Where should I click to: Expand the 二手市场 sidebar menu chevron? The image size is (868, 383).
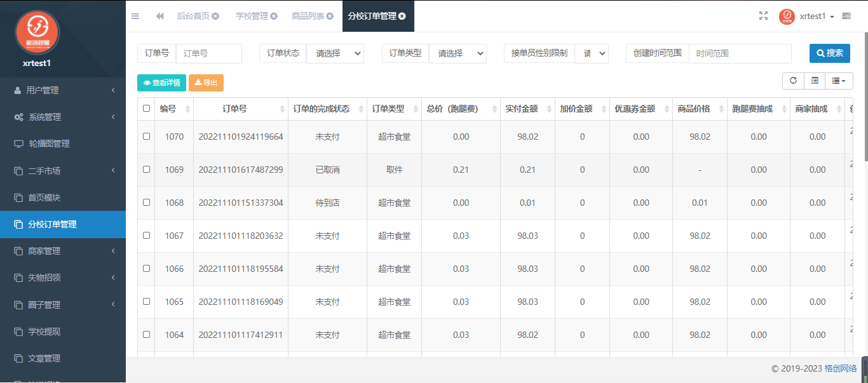click(113, 170)
